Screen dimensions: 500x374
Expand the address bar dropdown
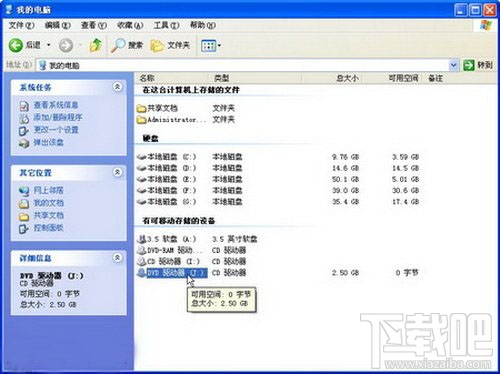pos(453,65)
